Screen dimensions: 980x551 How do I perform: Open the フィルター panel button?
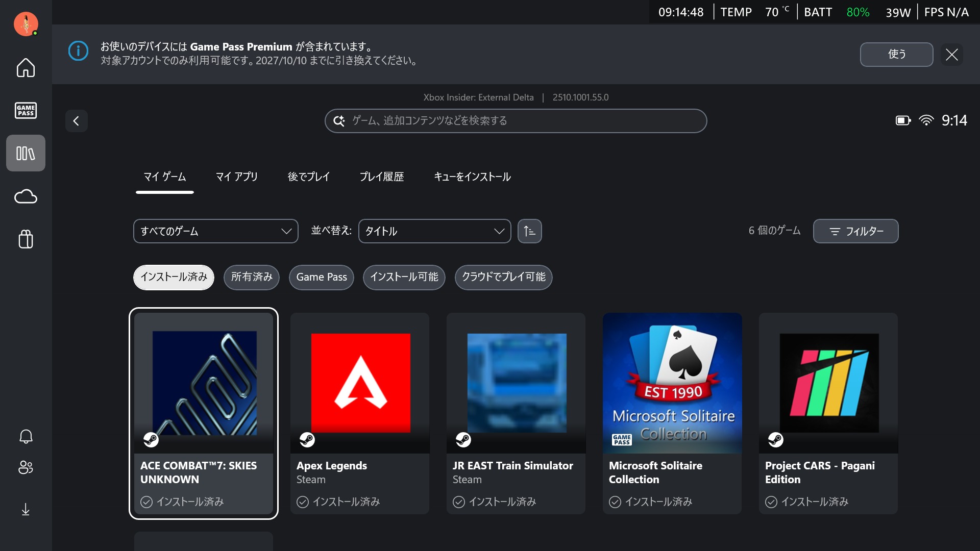(x=855, y=231)
